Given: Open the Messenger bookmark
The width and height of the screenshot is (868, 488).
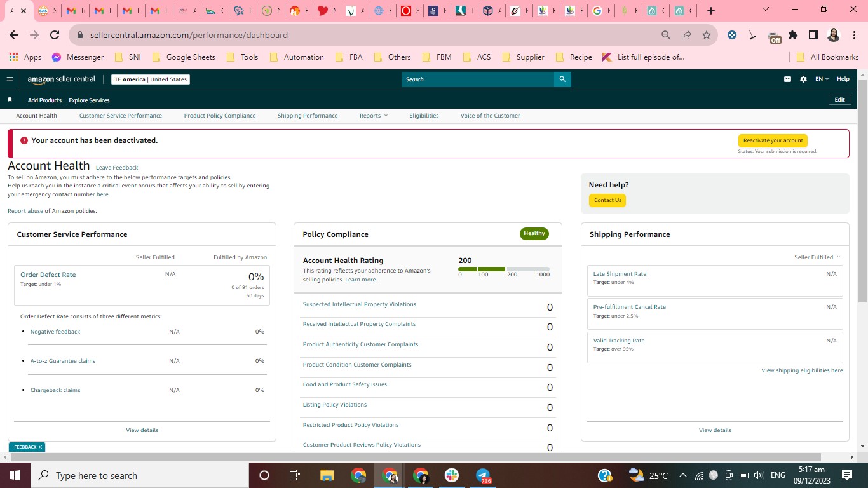Looking at the screenshot, I should click(78, 57).
